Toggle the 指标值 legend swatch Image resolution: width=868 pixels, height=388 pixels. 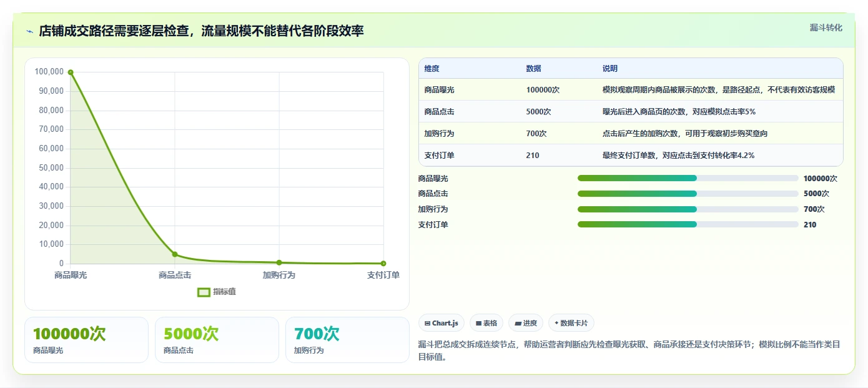[x=204, y=292]
